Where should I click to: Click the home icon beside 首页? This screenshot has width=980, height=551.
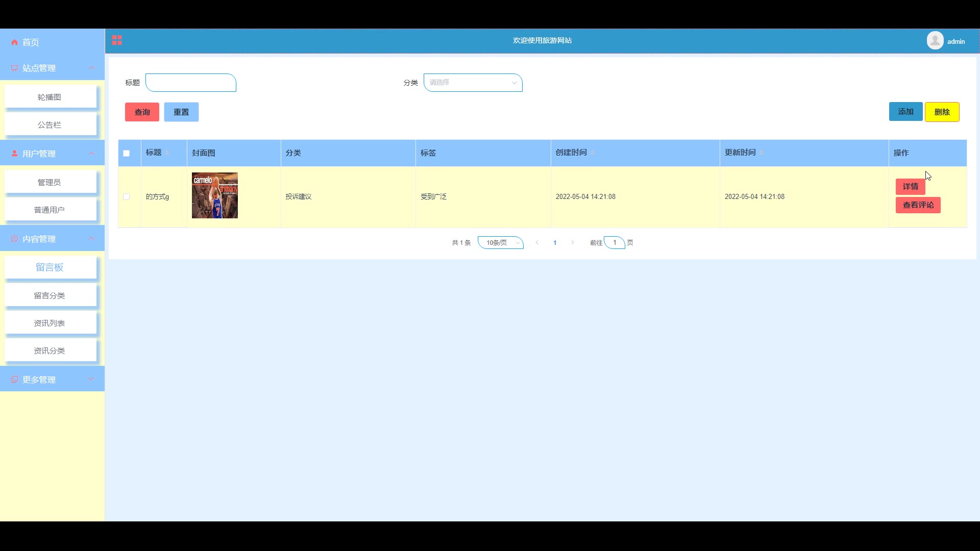[x=14, y=42]
